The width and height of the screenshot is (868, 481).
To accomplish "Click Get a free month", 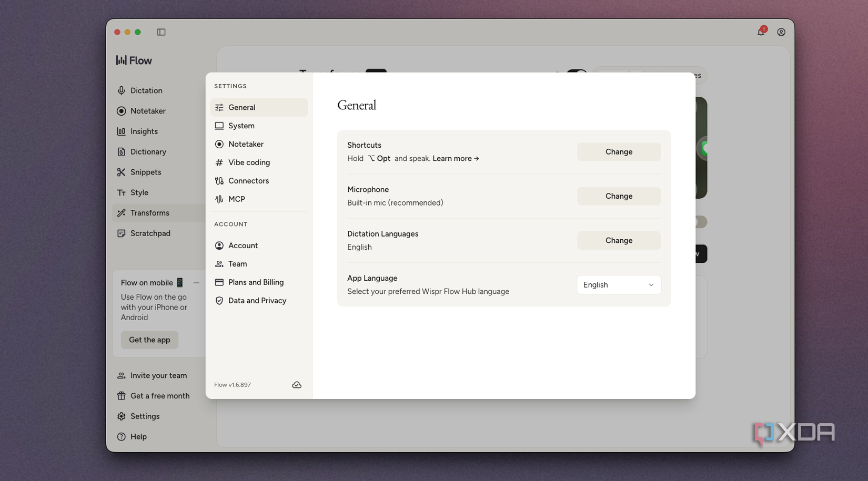I will (x=158, y=396).
